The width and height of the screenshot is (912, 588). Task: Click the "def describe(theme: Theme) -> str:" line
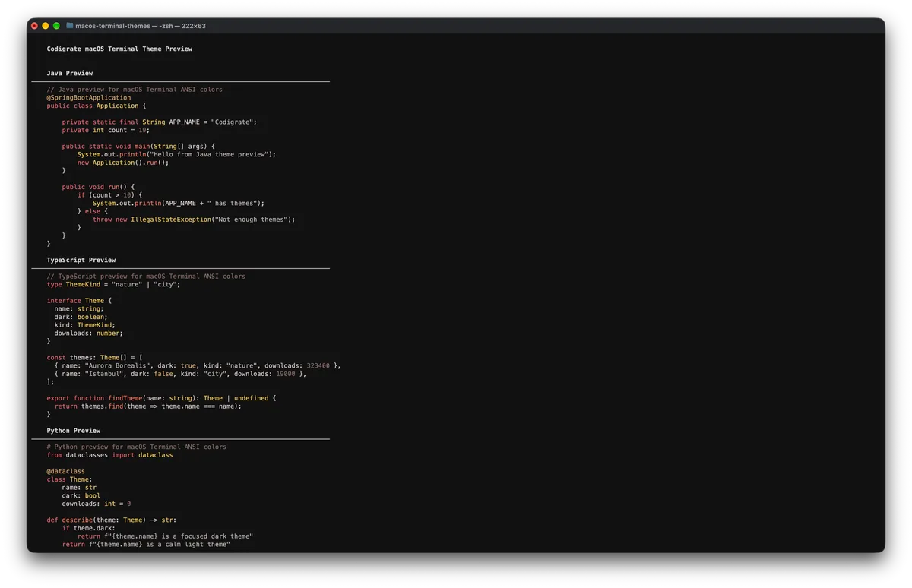(112, 520)
